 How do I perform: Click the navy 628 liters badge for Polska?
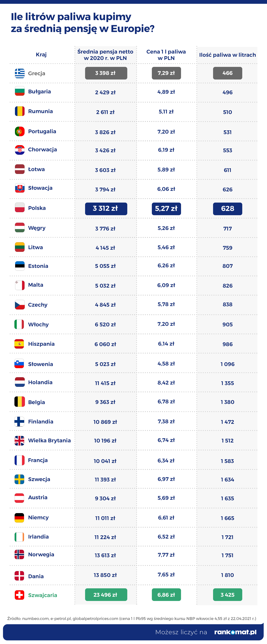pos(227,208)
